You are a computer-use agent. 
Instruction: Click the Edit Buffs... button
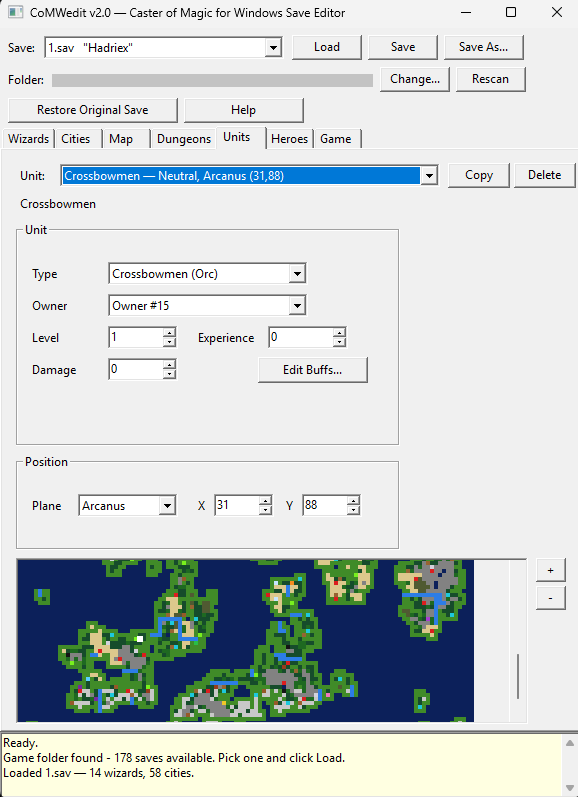pyautogui.click(x=313, y=370)
